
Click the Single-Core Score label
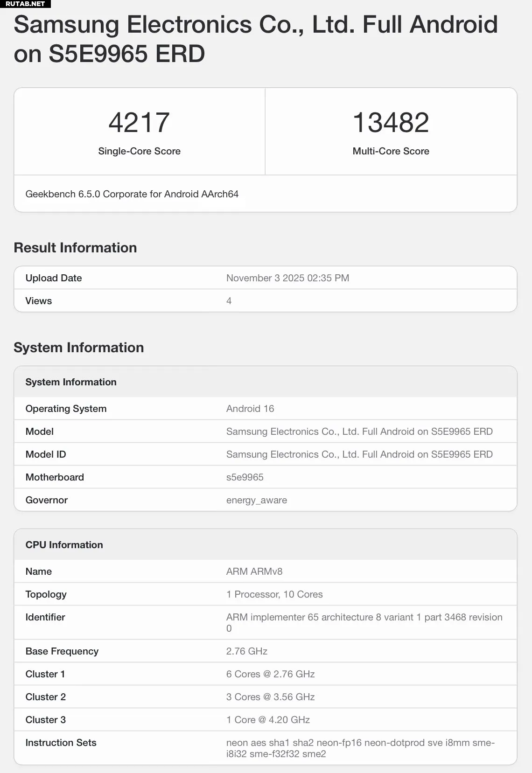[x=139, y=151]
